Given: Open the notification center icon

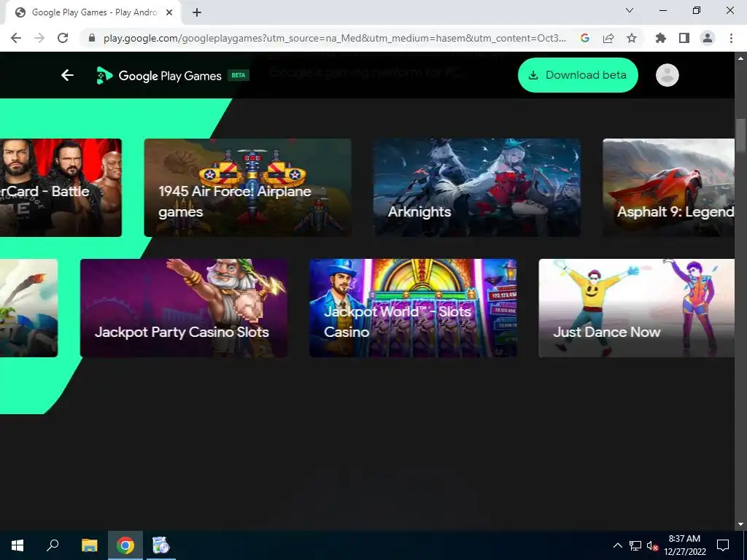Looking at the screenshot, I should [x=723, y=545].
